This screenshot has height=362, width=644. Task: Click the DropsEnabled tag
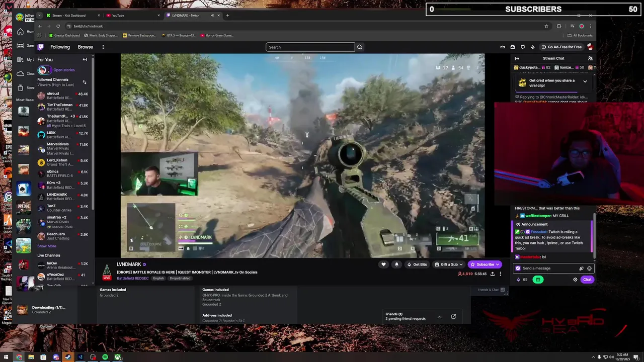180,279
